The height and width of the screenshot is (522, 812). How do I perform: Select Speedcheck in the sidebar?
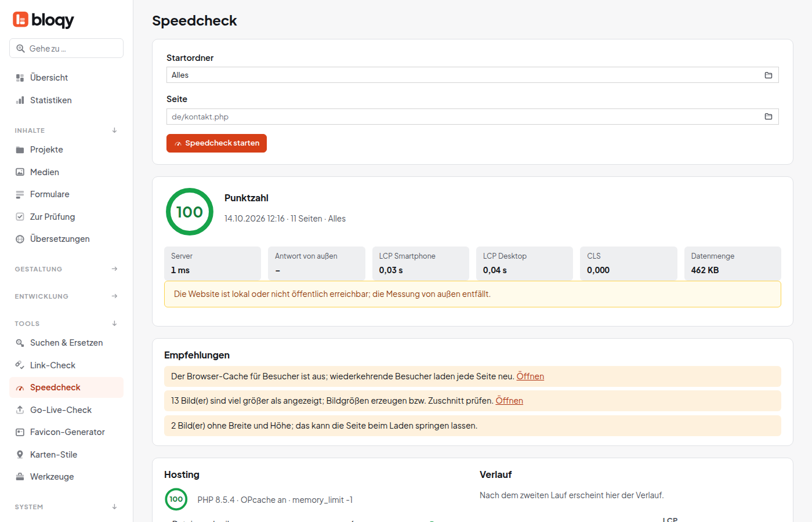[x=66, y=387]
